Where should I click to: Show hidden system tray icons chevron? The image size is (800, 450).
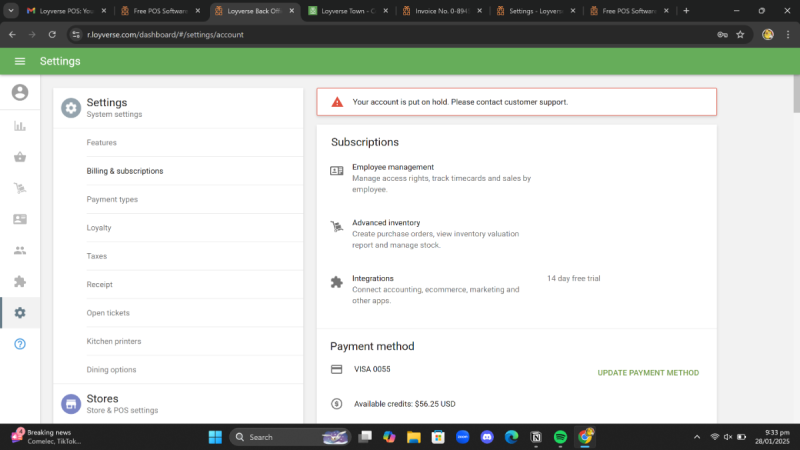(697, 437)
